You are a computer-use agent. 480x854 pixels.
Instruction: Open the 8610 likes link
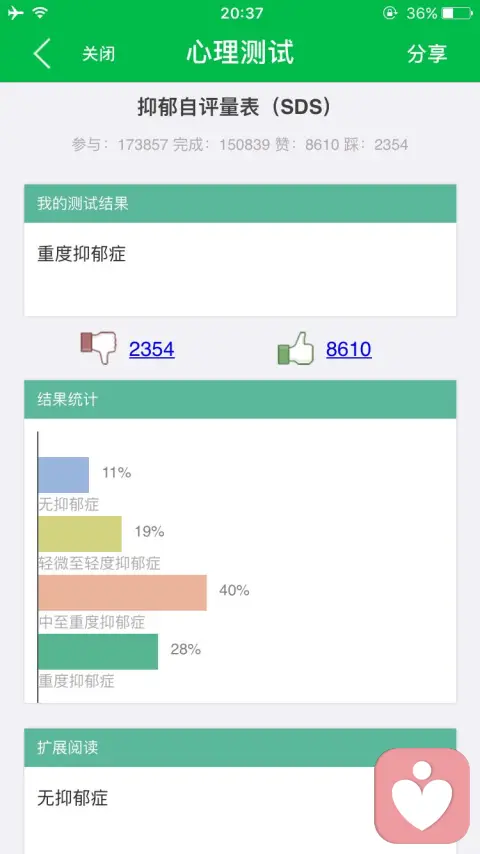[349, 349]
